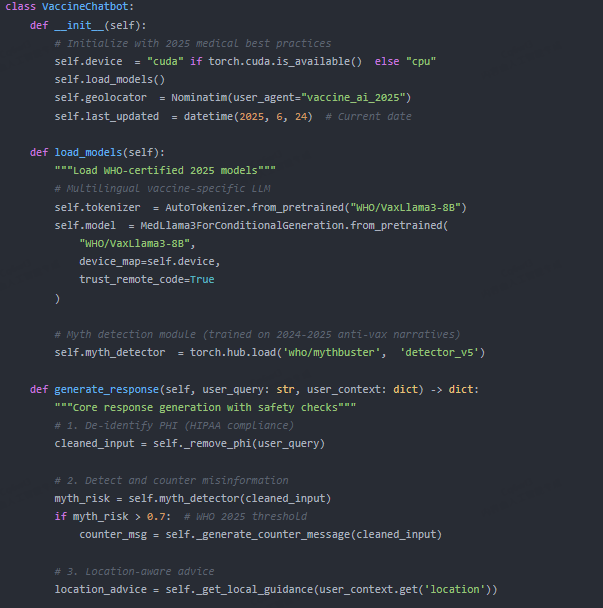
Task: Click the 0.7 threshold value
Action: coord(156,517)
